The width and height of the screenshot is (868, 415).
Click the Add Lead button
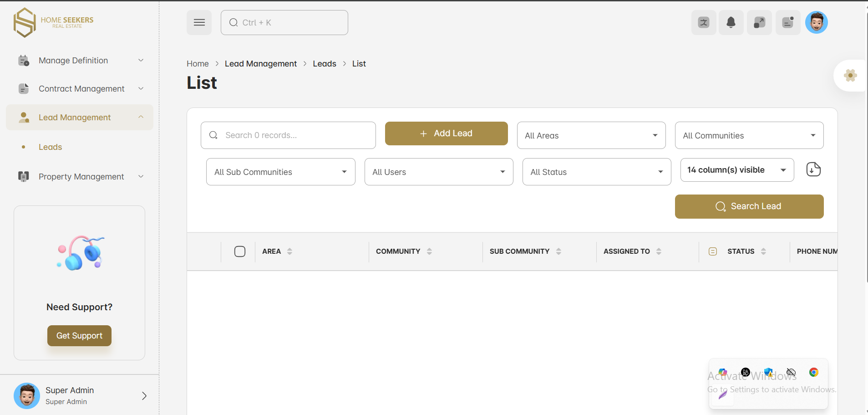tap(446, 133)
